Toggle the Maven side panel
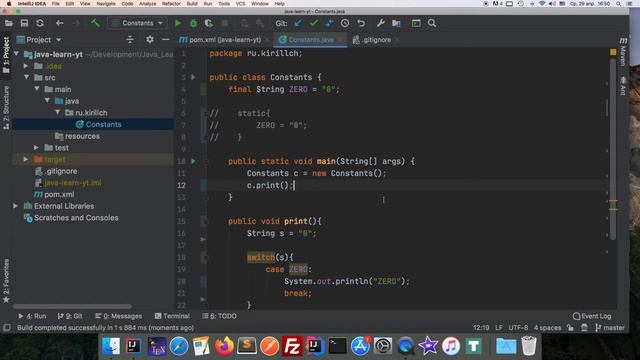This screenshot has width=640, height=360. click(623, 52)
